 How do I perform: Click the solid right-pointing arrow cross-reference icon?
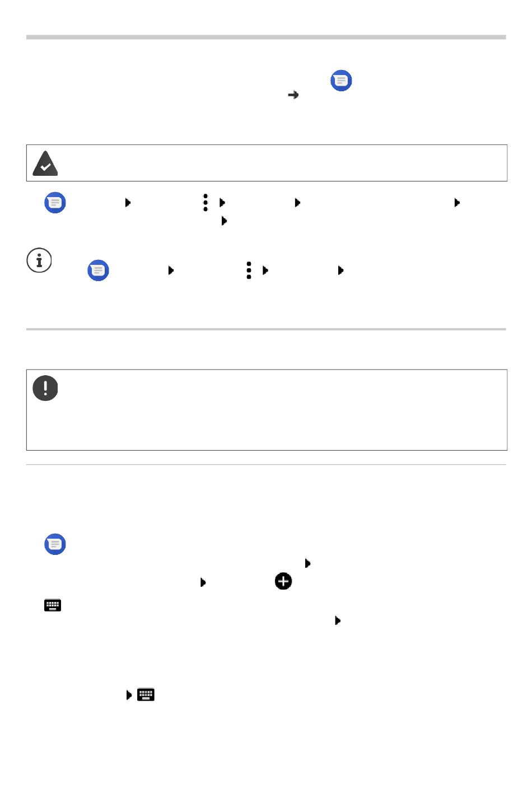[293, 95]
